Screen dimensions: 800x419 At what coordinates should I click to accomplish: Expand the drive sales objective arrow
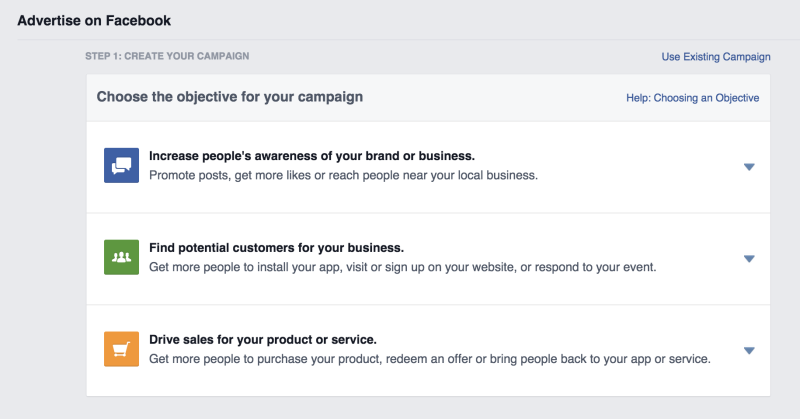click(x=748, y=351)
